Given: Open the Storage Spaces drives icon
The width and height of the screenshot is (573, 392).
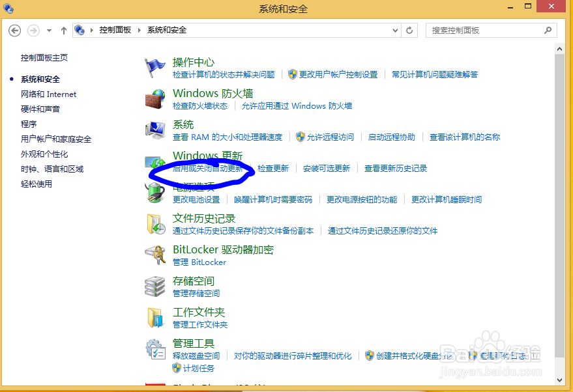Looking at the screenshot, I should click(x=155, y=286).
